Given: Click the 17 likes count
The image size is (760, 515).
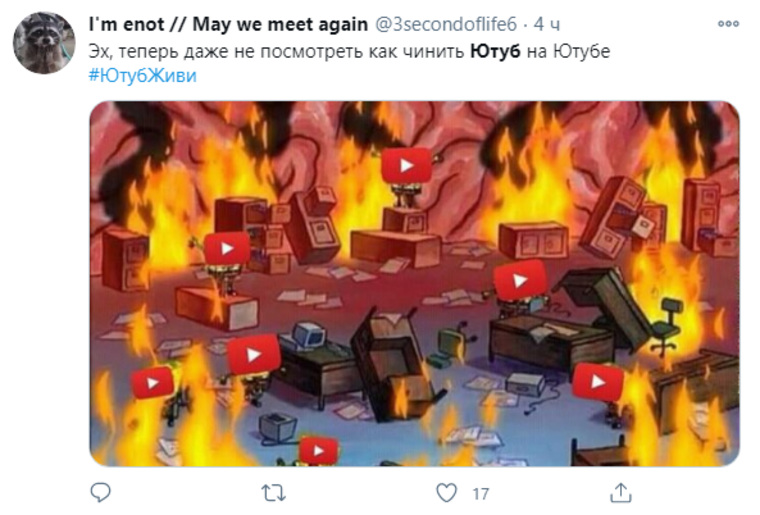Looking at the screenshot, I should (480, 494).
